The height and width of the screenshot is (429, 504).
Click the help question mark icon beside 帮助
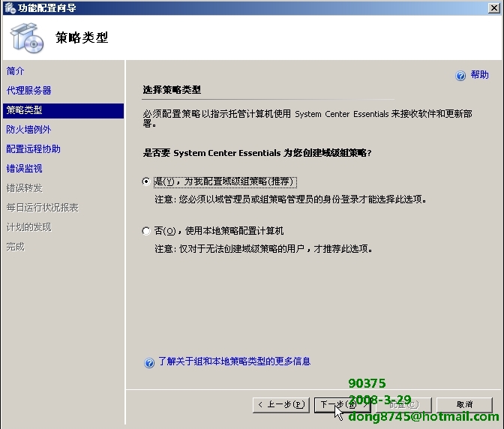pos(460,76)
